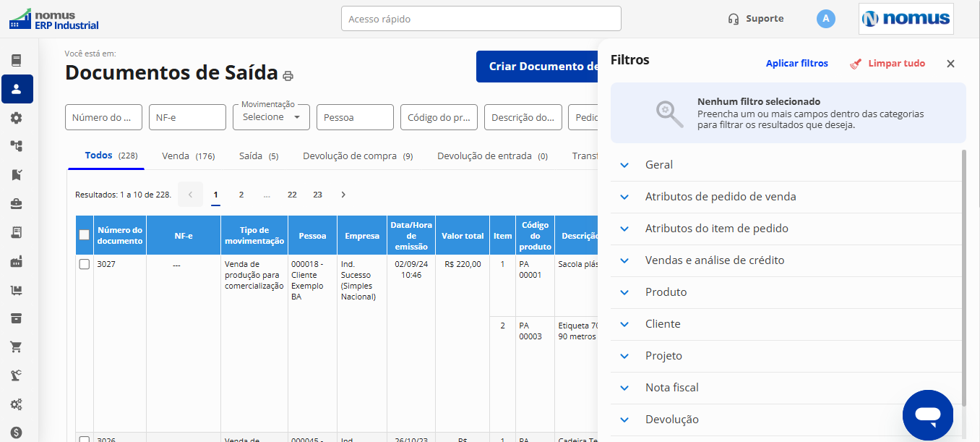Open the bookmark-check icon in the sidebar

pos(16,175)
